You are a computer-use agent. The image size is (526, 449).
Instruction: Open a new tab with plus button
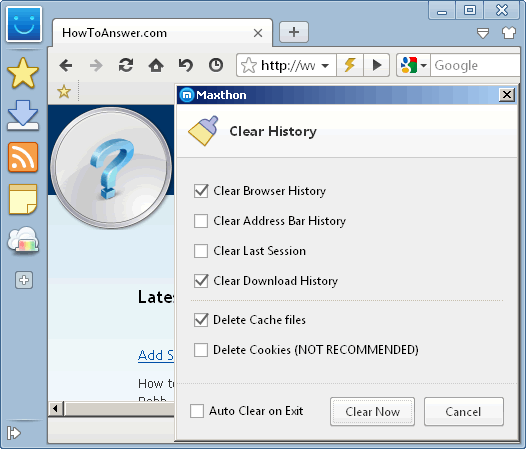tap(294, 32)
